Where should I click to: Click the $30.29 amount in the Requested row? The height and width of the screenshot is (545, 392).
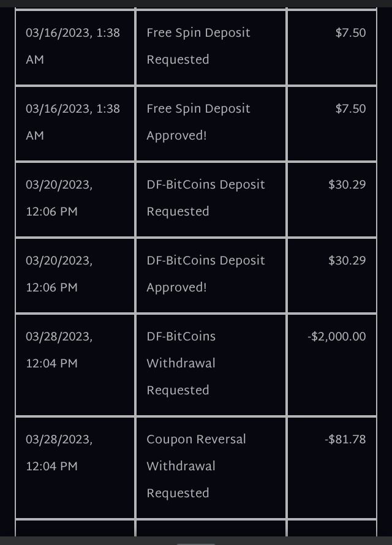347,184
